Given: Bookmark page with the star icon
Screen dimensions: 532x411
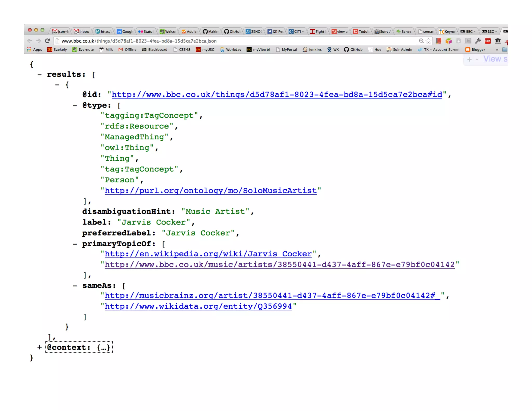Looking at the screenshot, I should (428, 41).
